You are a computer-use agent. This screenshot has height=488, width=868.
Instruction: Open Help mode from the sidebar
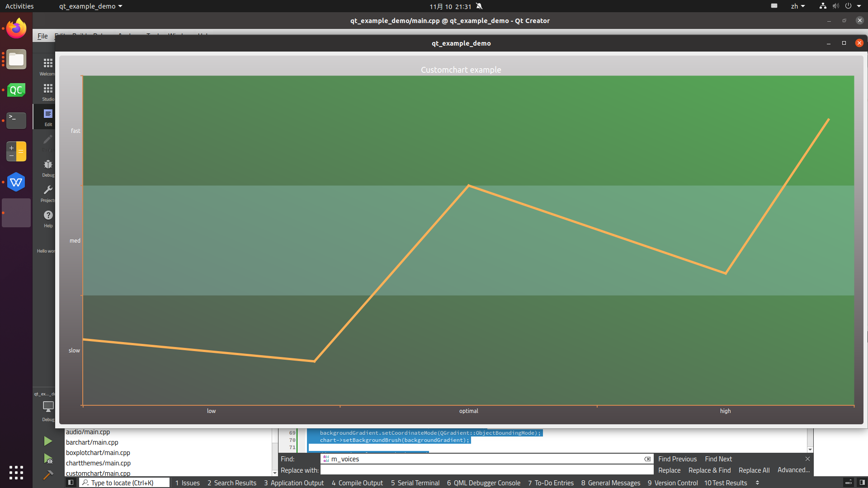click(x=47, y=217)
